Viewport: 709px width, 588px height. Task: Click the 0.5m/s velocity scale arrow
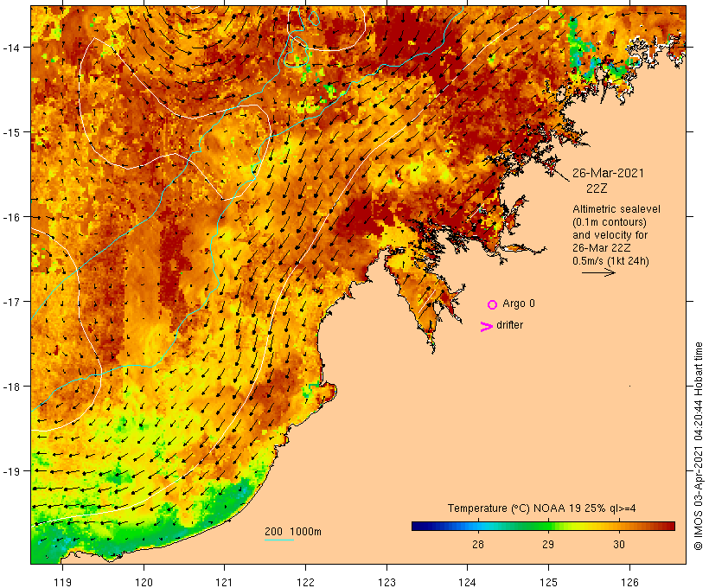point(598,272)
